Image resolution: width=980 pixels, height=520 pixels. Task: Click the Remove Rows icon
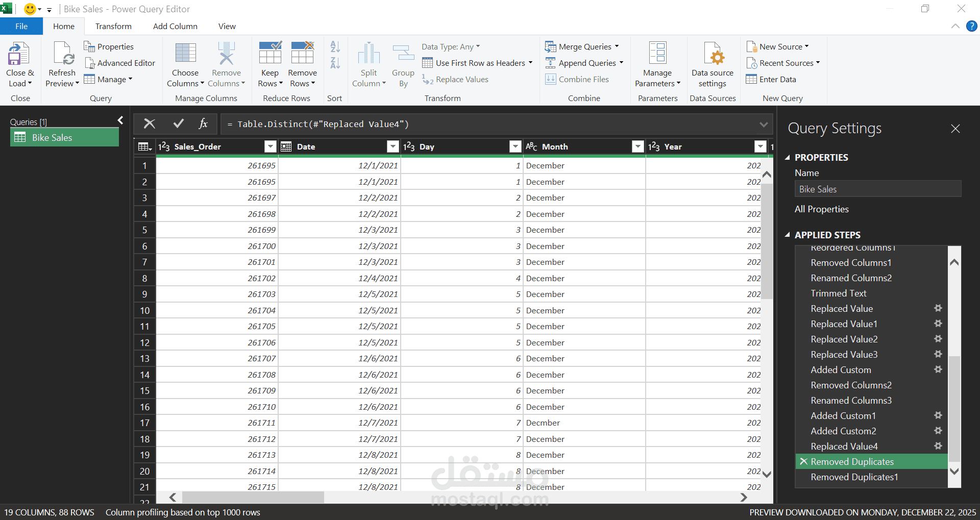tap(303, 54)
